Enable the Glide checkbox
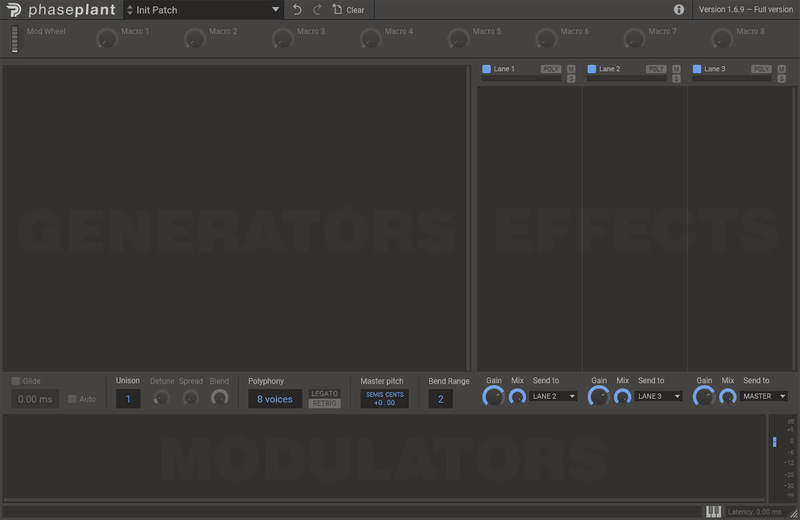Image resolution: width=800 pixels, height=520 pixels. click(16, 381)
